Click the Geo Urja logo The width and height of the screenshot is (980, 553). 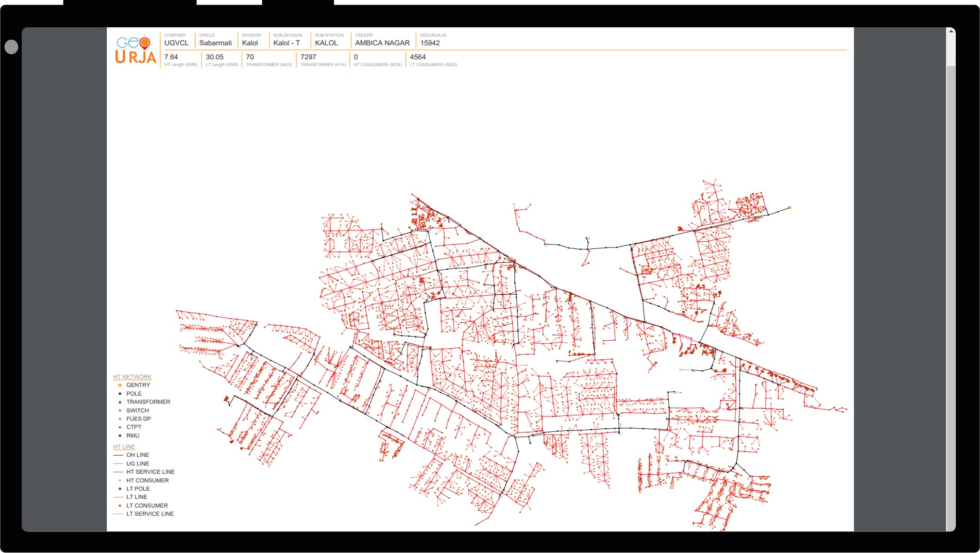[135, 50]
